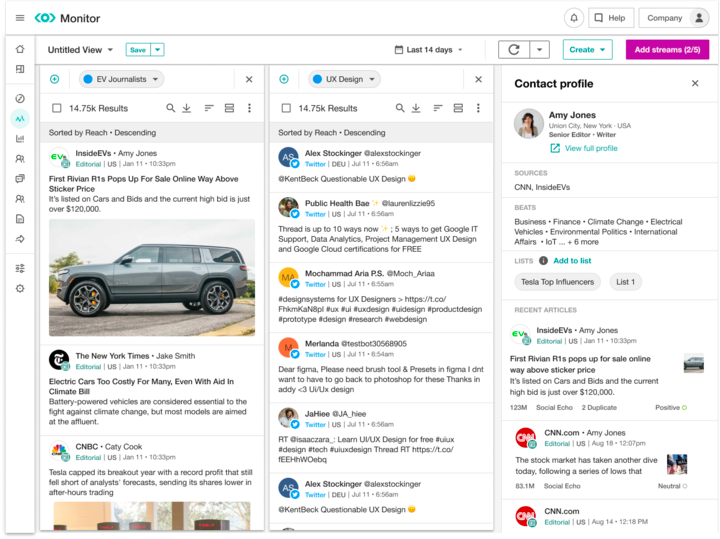
Task: Select the List 1 chip
Action: coord(625,282)
